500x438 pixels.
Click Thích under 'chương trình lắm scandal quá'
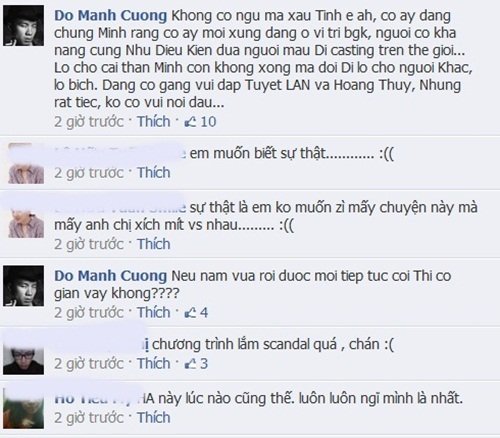coord(154,363)
